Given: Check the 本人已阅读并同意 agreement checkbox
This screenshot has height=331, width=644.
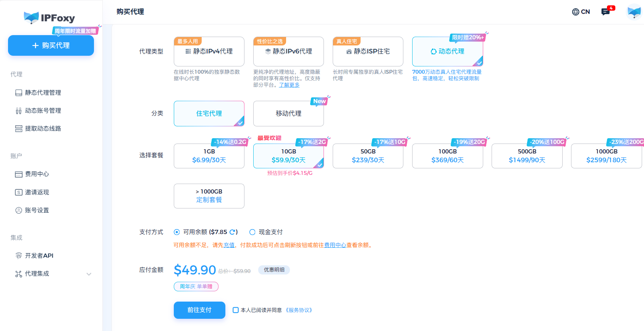Looking at the screenshot, I should pyautogui.click(x=236, y=310).
